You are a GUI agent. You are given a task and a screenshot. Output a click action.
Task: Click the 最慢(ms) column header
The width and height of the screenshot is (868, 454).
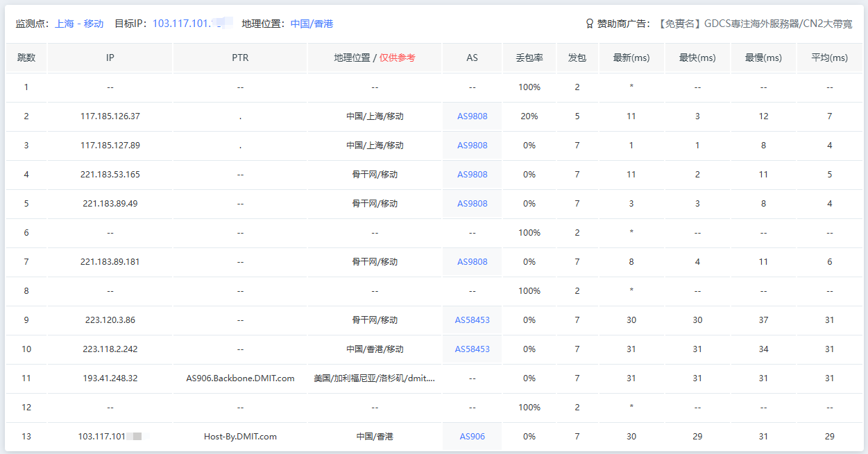pyautogui.click(x=763, y=58)
